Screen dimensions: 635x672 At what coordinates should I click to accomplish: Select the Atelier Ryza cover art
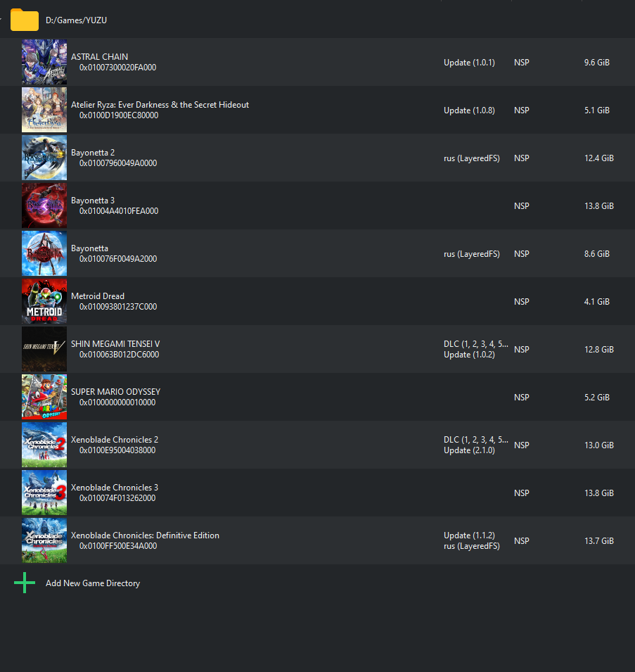[44, 110]
